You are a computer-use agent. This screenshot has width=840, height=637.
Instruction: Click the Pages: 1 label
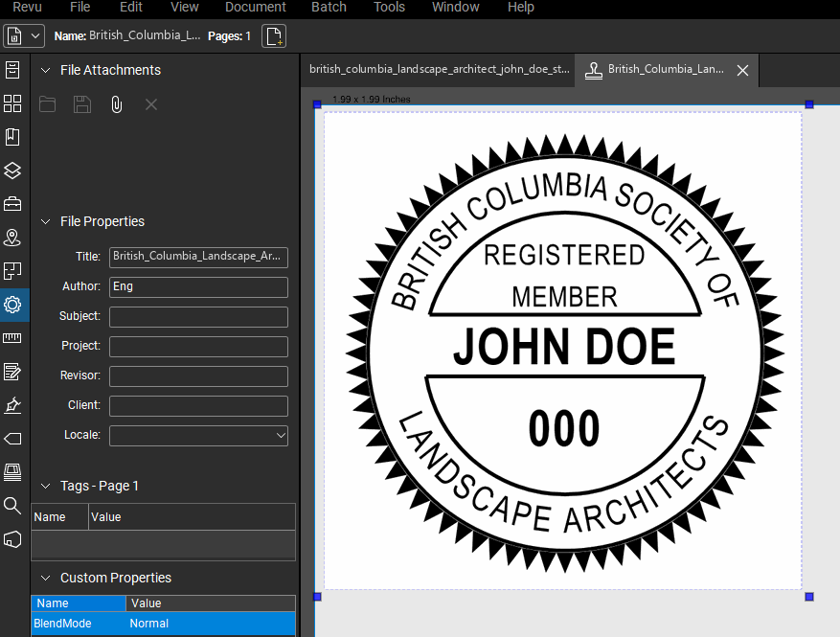pyautogui.click(x=229, y=35)
